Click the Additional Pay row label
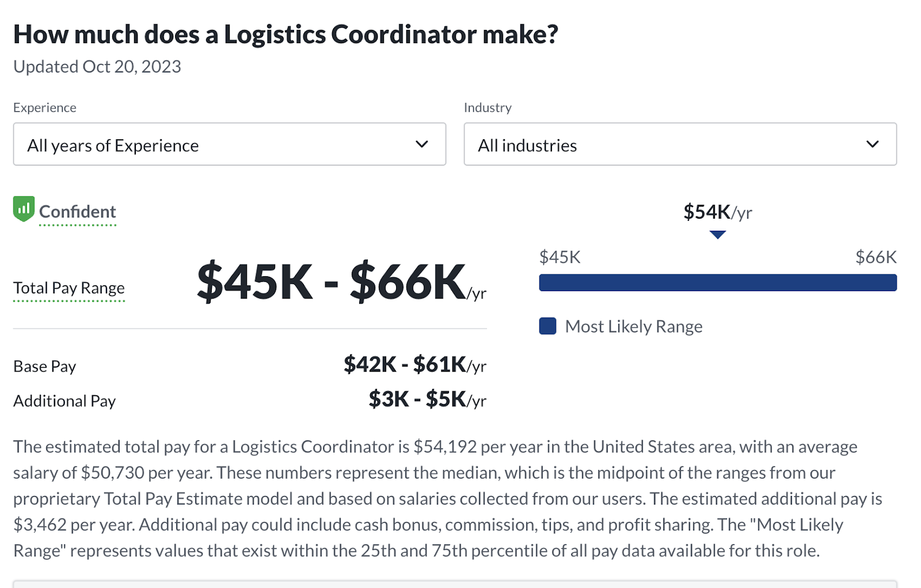921x588 pixels. (x=64, y=401)
